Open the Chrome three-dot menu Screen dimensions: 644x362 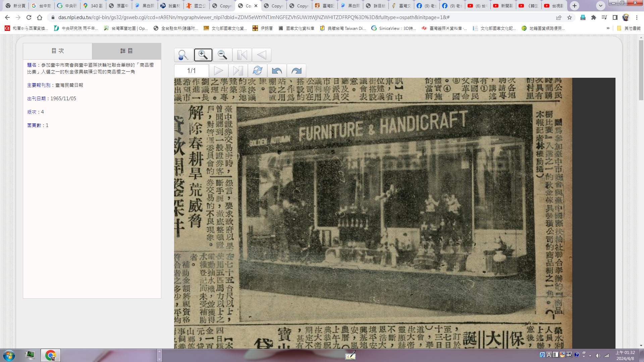click(x=637, y=17)
